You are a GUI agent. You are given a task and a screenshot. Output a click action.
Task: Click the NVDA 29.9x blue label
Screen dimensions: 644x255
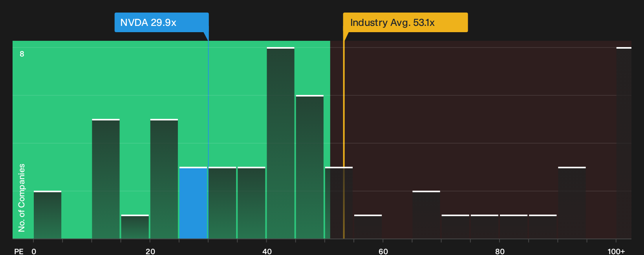point(161,22)
